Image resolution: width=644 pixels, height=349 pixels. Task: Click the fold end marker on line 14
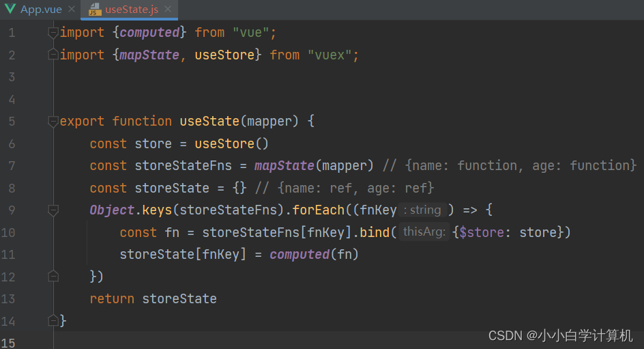pyautogui.click(x=53, y=320)
